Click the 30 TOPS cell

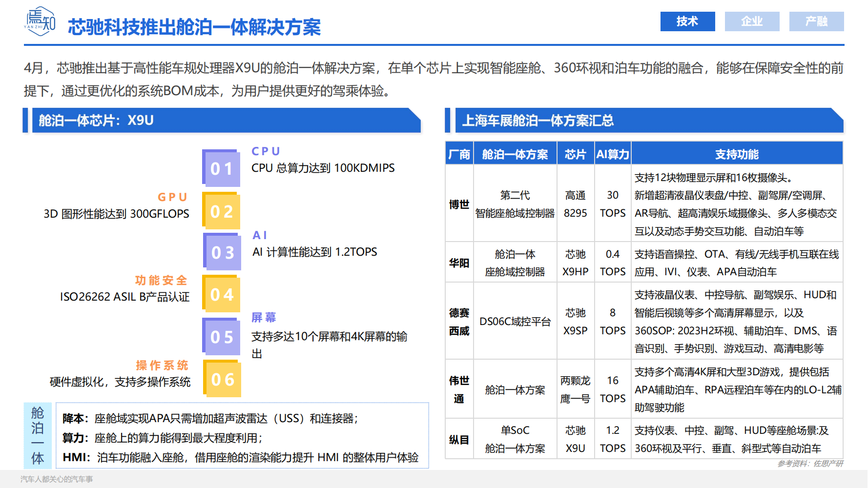(x=613, y=204)
